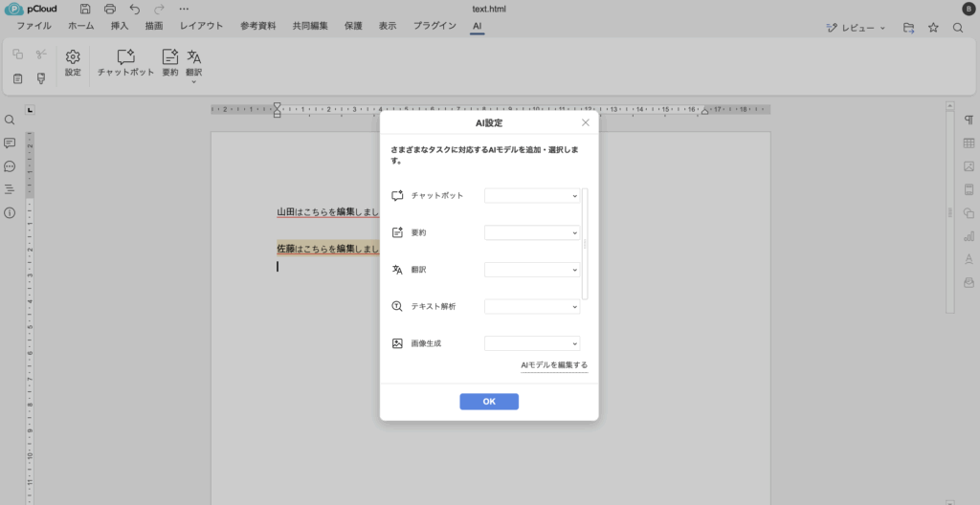Click the text 佐藤はこちらを編集しまし
Viewport: 980px width, 505px height.
328,249
